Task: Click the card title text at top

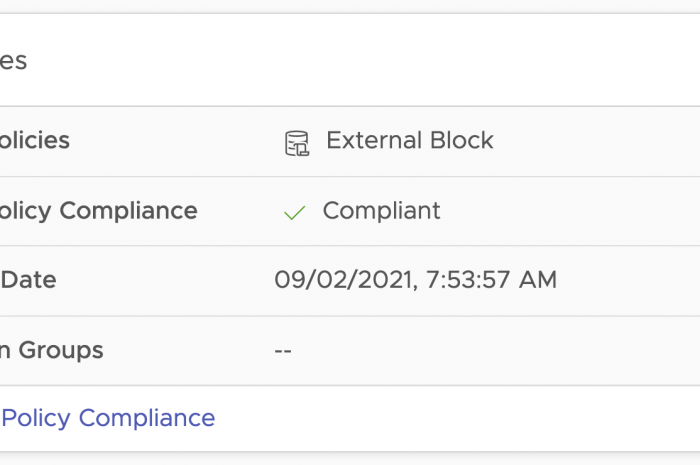Action: pyautogui.click(x=13, y=61)
